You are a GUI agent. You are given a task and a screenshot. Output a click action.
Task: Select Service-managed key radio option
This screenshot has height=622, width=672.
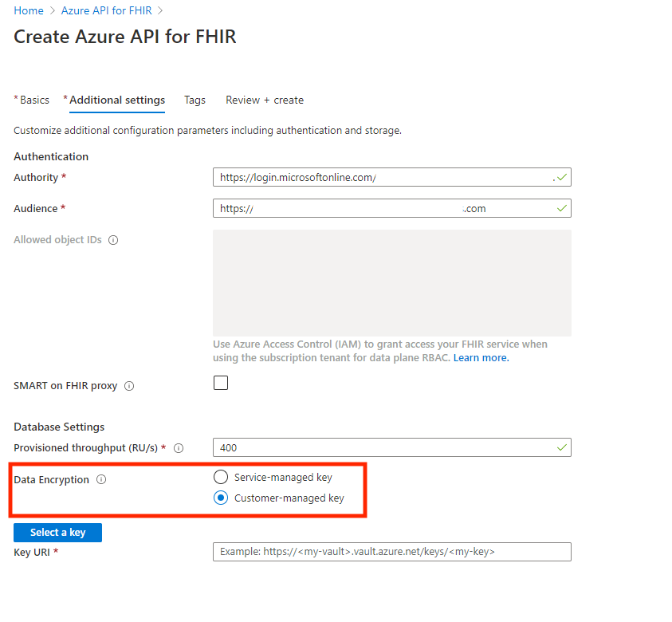coord(221,478)
